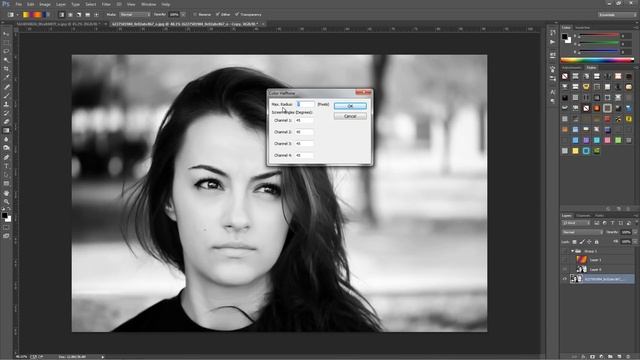This screenshot has height=360, width=640.
Task: Toggle the Dither checkbox
Action: [217, 15]
